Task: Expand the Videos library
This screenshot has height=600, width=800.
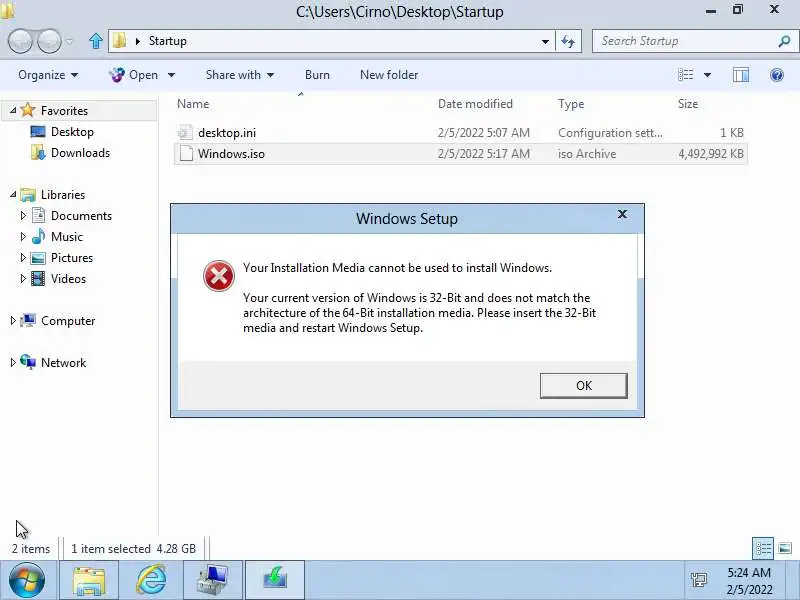Action: (x=22, y=279)
